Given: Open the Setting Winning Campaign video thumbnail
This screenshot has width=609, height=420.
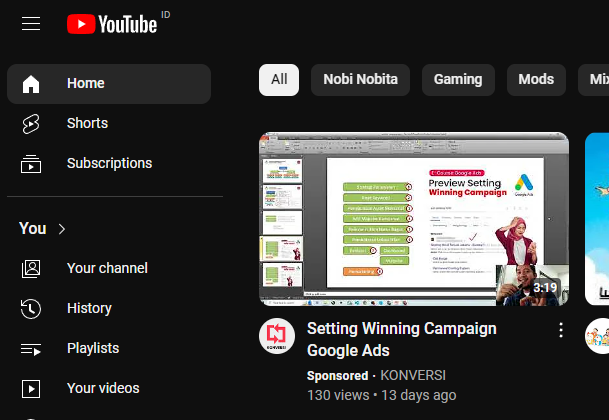Looking at the screenshot, I should (x=414, y=218).
